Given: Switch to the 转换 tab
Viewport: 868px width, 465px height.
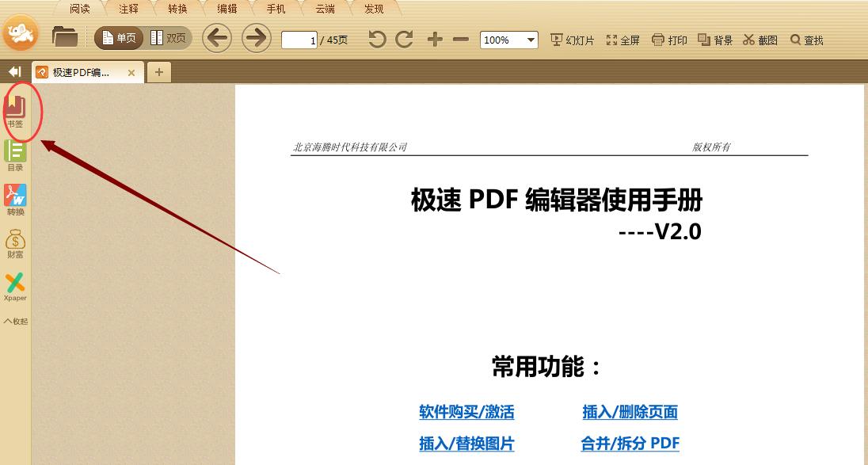Looking at the screenshot, I should pyautogui.click(x=177, y=9).
